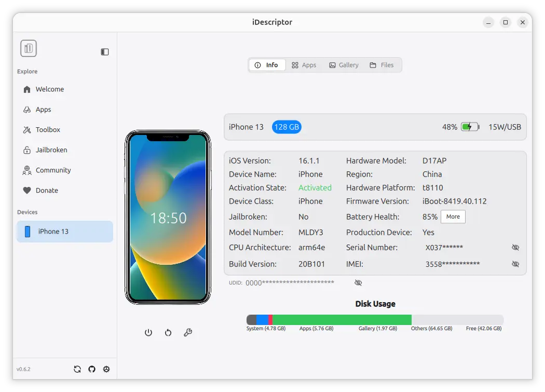Switch to the Info tab
The image size is (545, 392).
click(267, 65)
